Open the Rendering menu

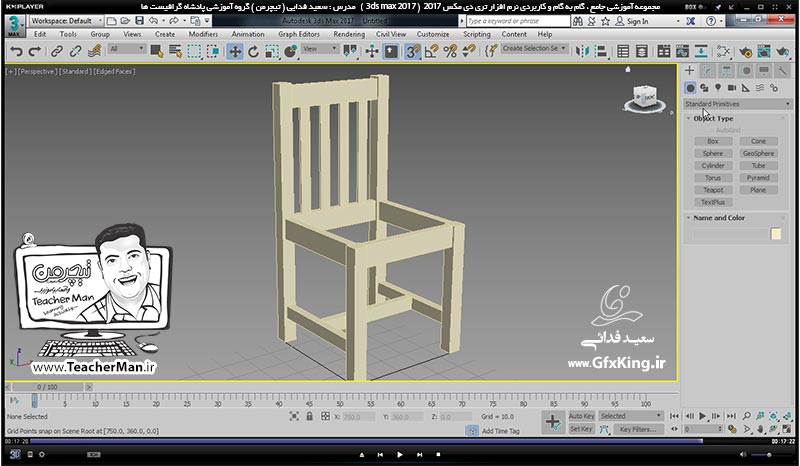(349, 34)
